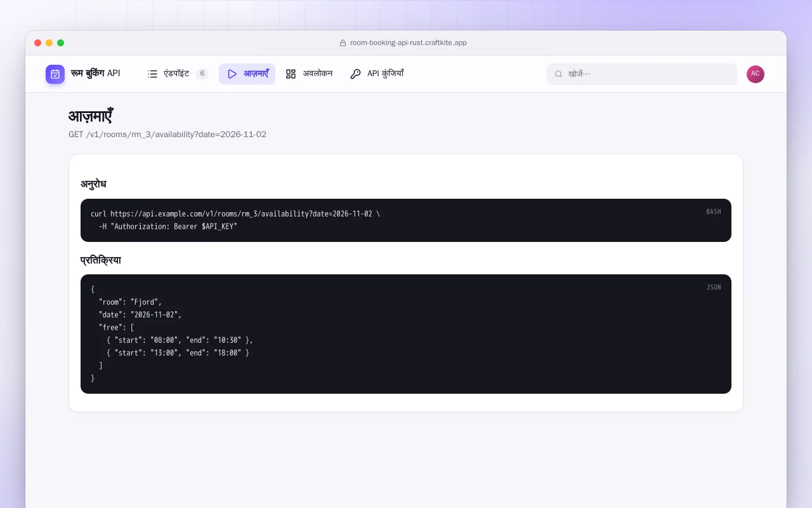Click inside the curl request code block

[406, 220]
